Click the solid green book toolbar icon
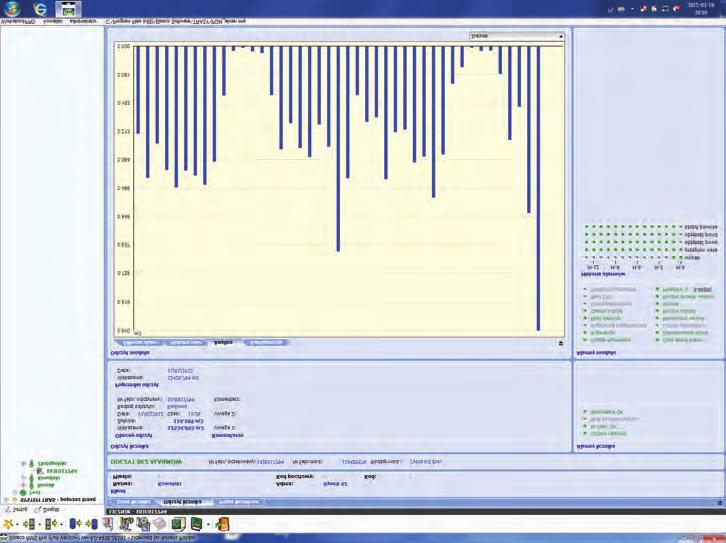726x543 pixels. (197, 524)
